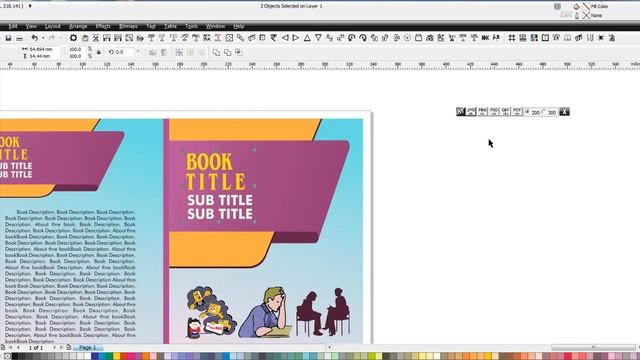Click the PNG export button in floating toolbar
The height and width of the screenshot is (360, 640).
[483, 111]
